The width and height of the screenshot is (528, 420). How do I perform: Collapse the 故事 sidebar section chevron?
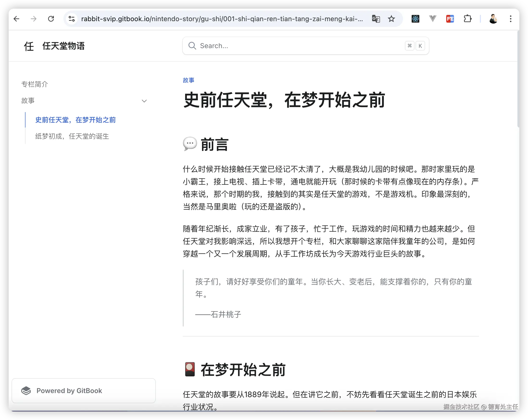pyautogui.click(x=144, y=101)
